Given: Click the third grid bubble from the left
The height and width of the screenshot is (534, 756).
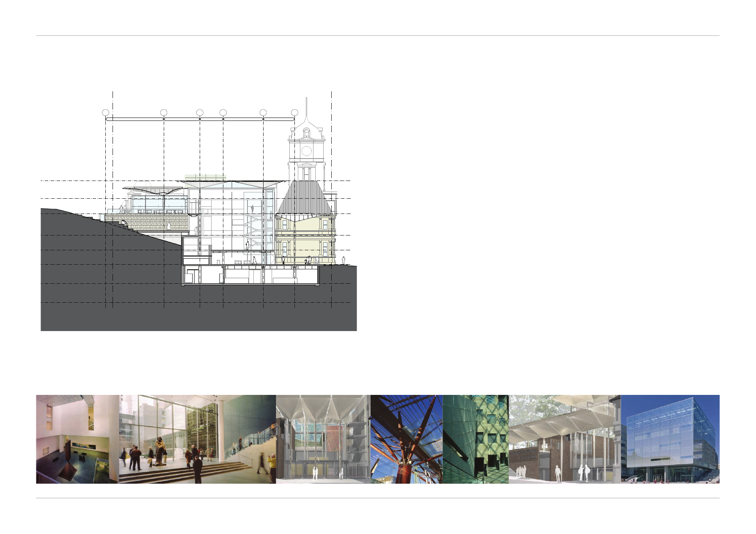Looking at the screenshot, I should click(200, 112).
